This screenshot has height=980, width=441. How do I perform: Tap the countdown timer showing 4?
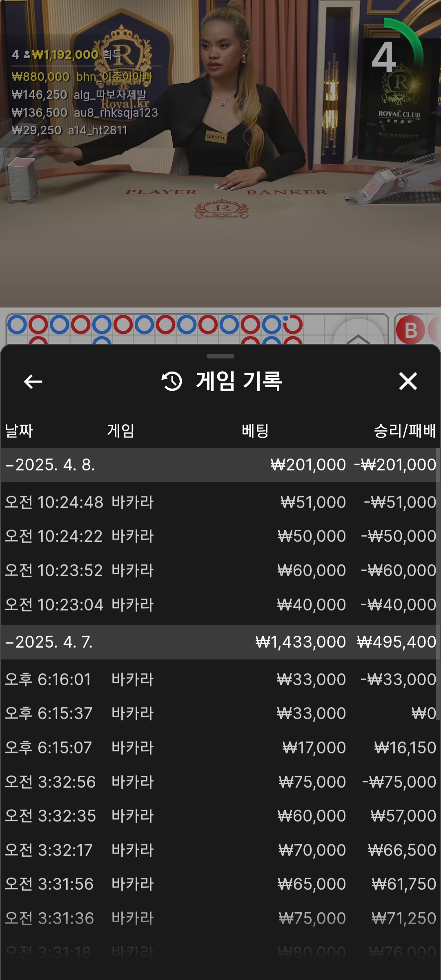click(384, 57)
